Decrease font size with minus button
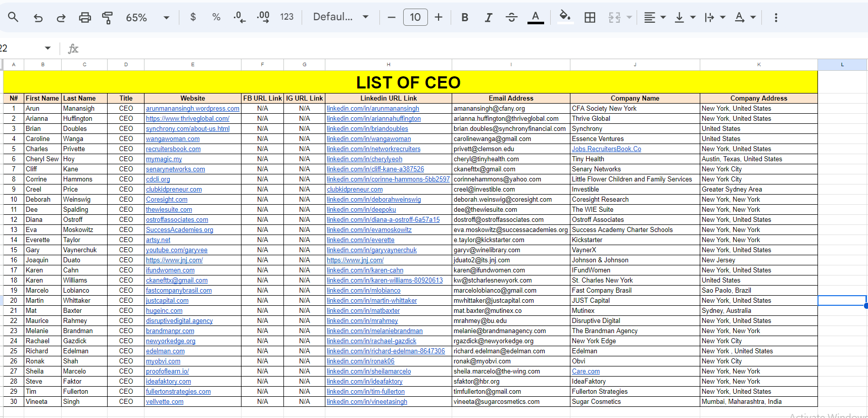Viewport: 868px width, 418px height. 392,17
